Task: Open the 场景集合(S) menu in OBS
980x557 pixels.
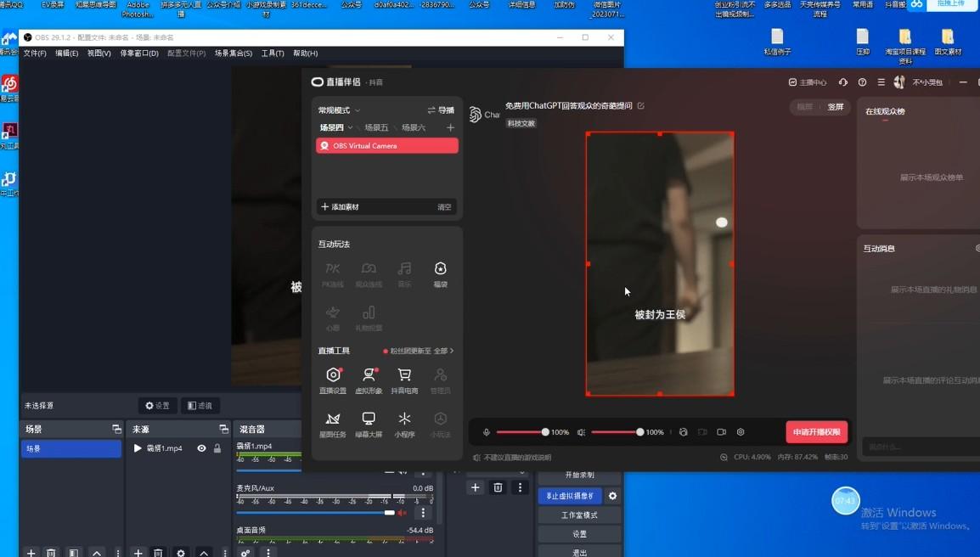Action: (233, 53)
